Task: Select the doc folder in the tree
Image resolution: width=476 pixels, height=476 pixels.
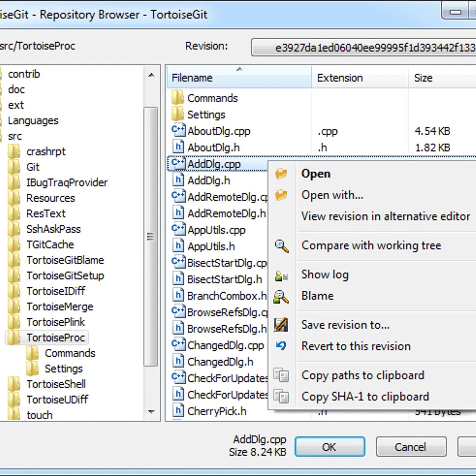Action: [x=16, y=90]
